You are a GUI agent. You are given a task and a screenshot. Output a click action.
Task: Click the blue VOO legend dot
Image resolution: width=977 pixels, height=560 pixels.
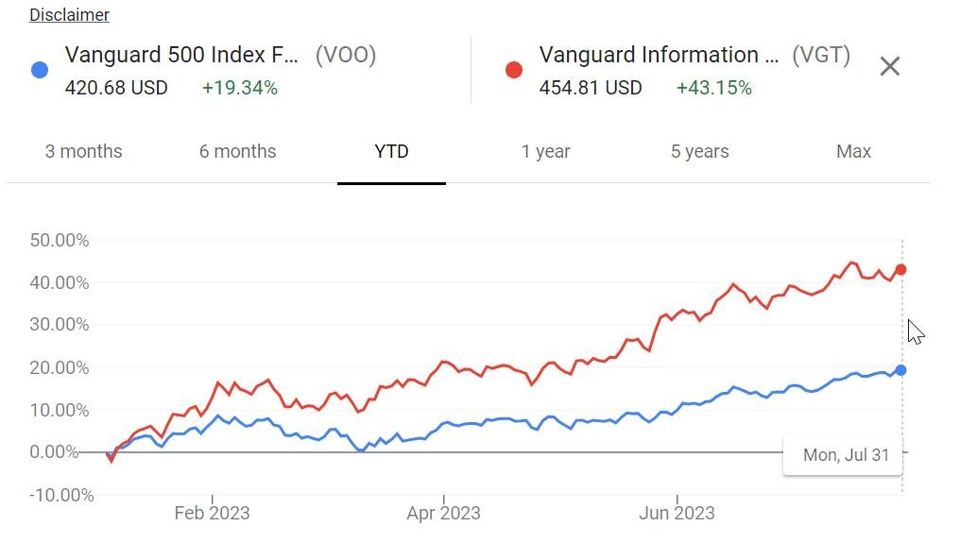click(40, 70)
